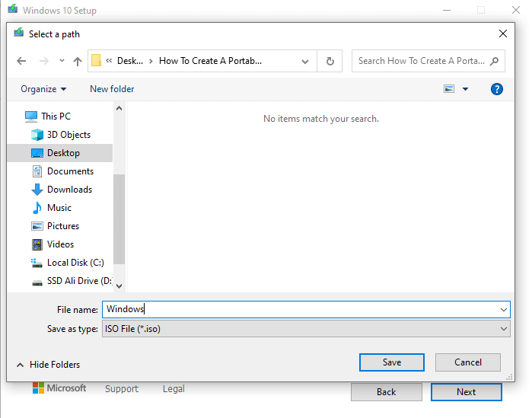
Task: Click the folder icon in address bar
Action: 97,61
